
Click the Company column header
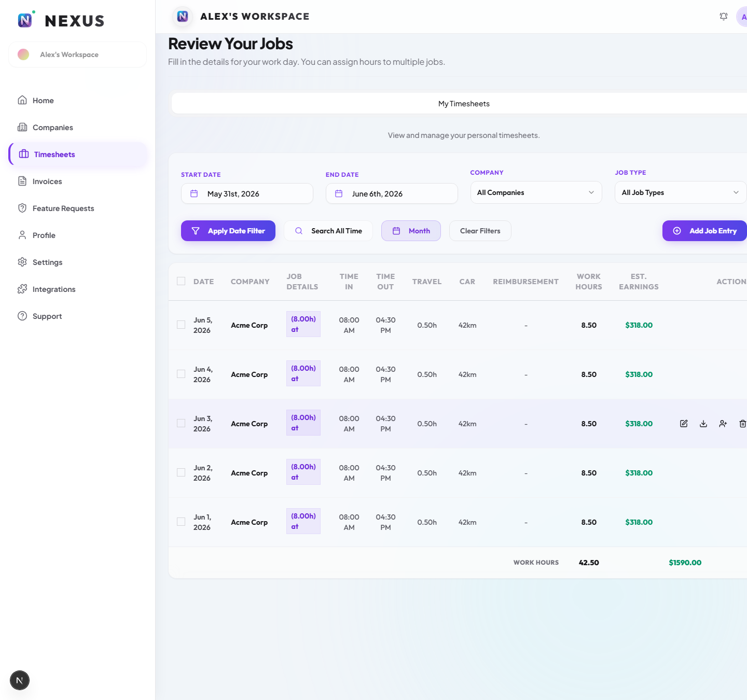click(250, 282)
